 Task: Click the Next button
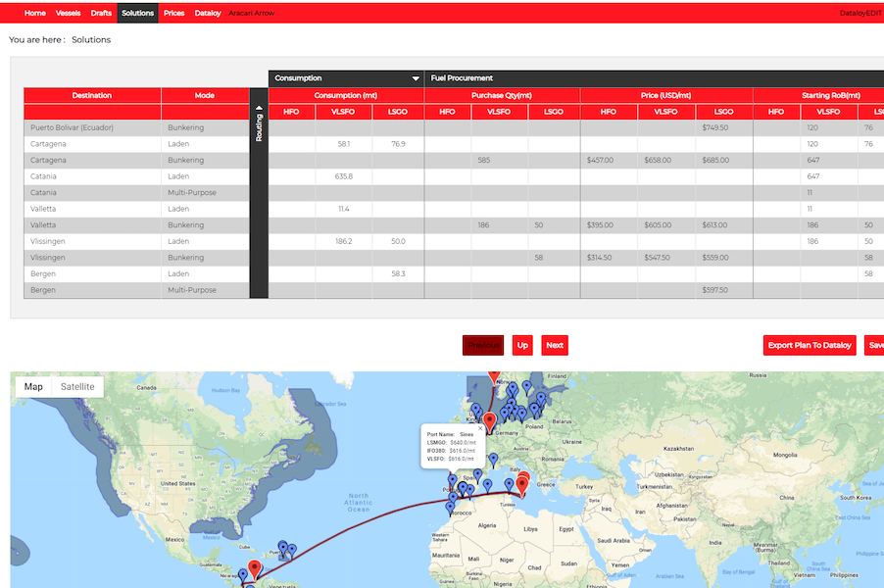[x=555, y=345]
